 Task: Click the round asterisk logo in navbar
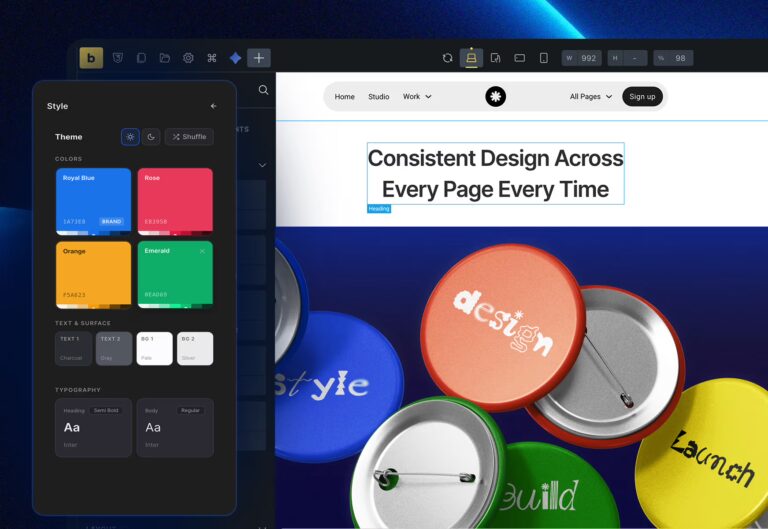tap(496, 96)
